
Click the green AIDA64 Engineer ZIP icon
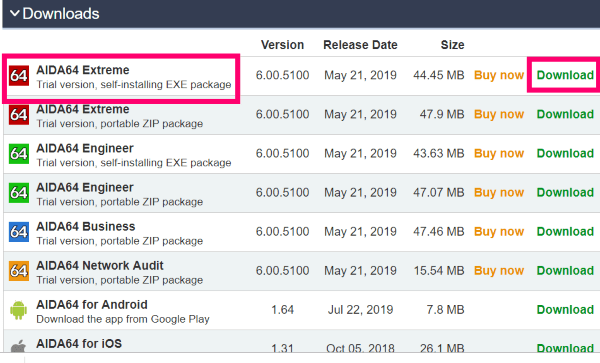tap(19, 193)
